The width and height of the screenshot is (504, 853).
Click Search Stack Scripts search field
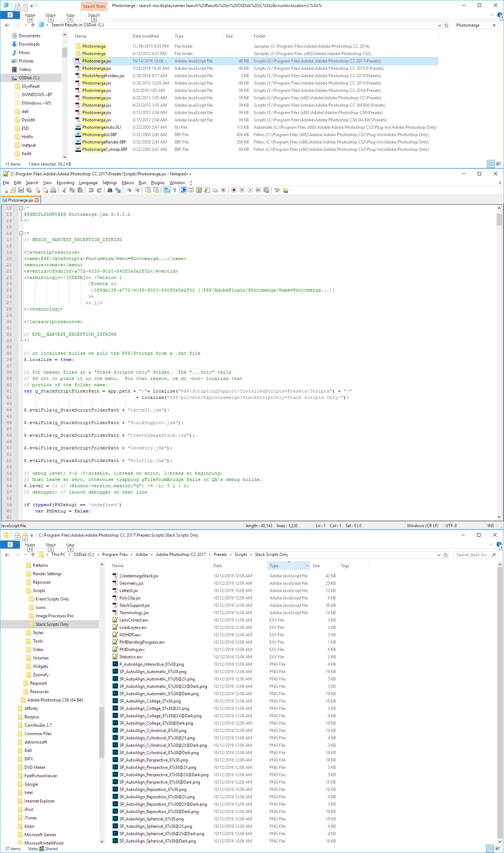tap(476, 555)
